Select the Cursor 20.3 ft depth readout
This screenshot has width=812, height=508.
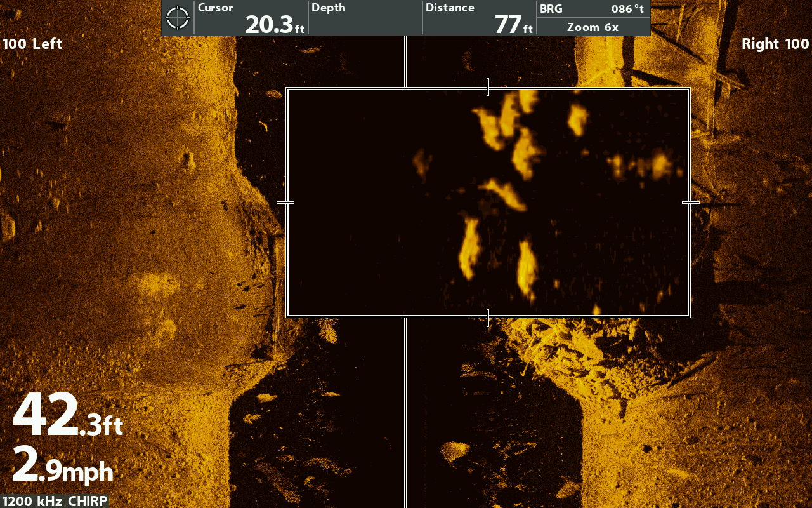(251, 18)
